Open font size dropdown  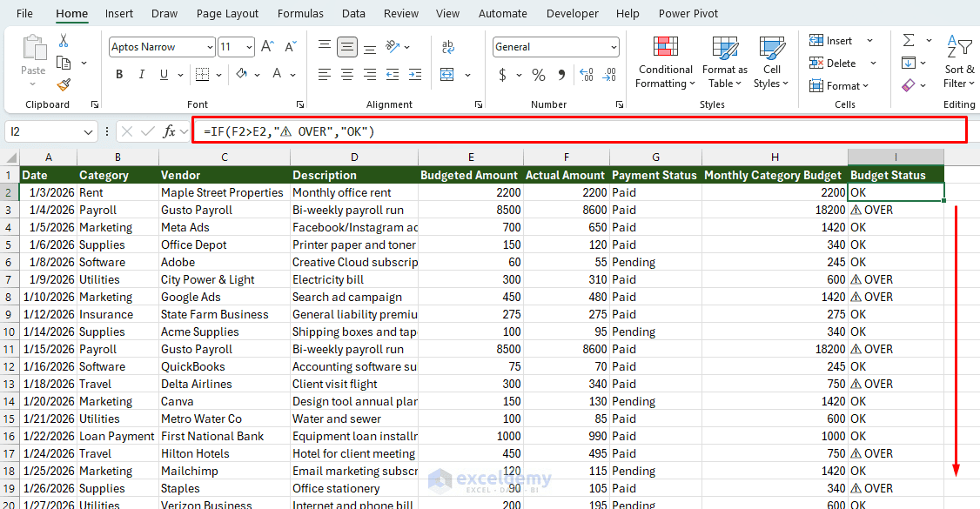pos(250,47)
